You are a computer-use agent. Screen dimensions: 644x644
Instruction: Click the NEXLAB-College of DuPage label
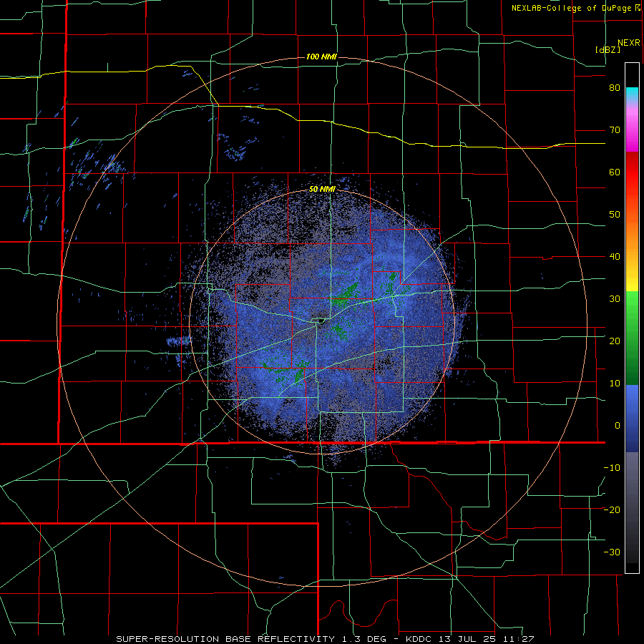click(571, 8)
